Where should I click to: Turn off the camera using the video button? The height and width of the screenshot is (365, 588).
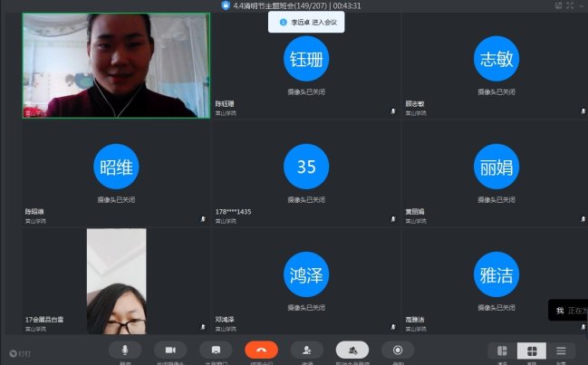tap(170, 350)
